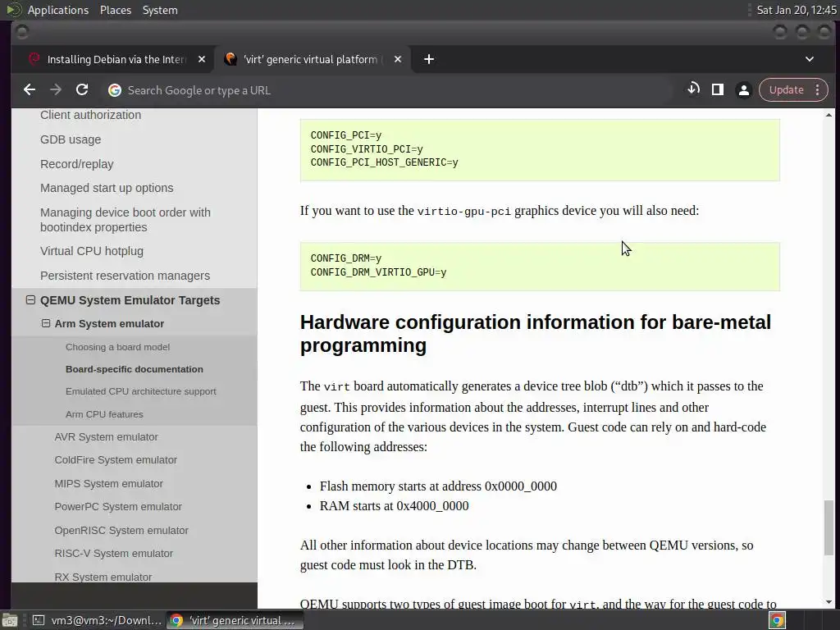
Task: Close the Installing Debian tab
Action: tap(202, 59)
